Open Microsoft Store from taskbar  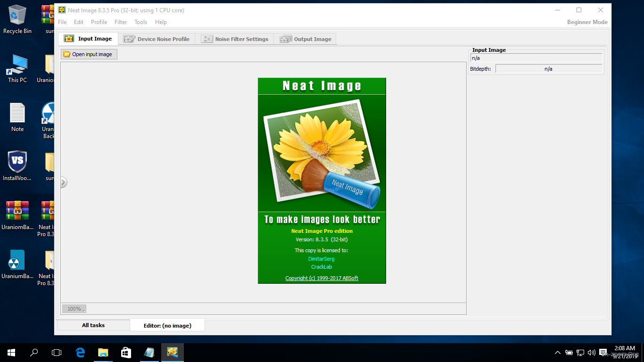(x=125, y=352)
